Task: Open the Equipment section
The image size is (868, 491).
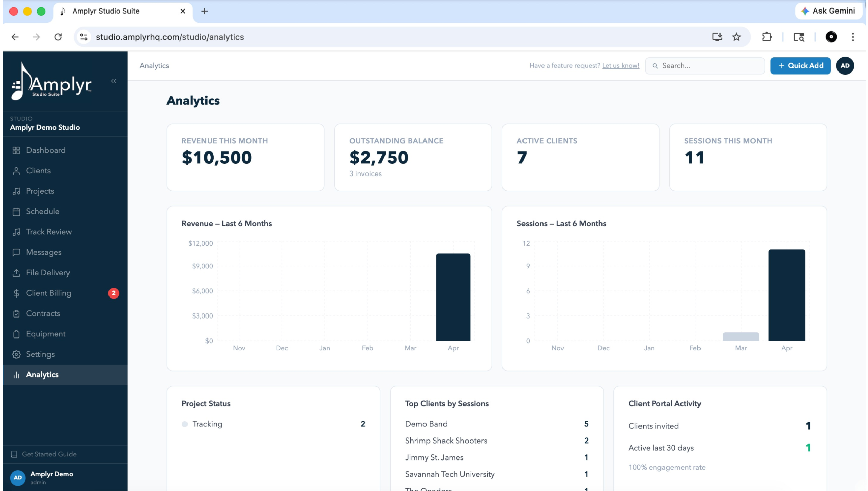Action: click(46, 334)
